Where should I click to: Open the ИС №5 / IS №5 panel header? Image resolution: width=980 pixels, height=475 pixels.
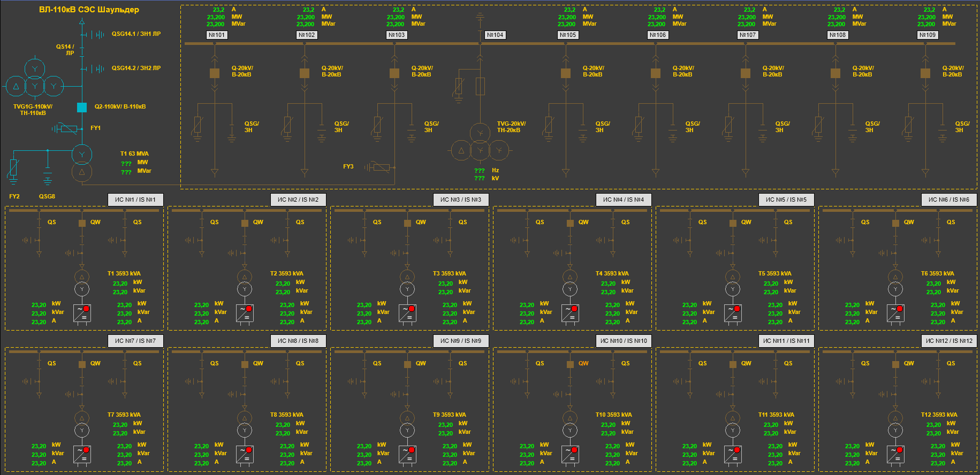[x=786, y=200]
